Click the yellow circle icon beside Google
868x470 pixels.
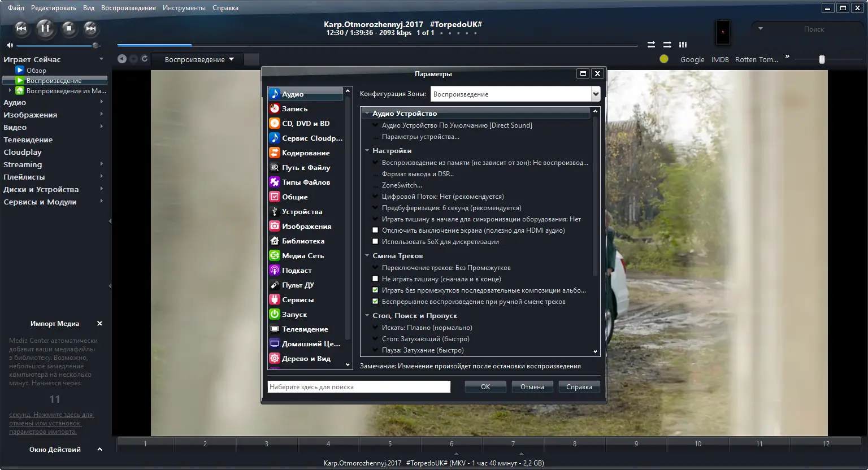664,59
